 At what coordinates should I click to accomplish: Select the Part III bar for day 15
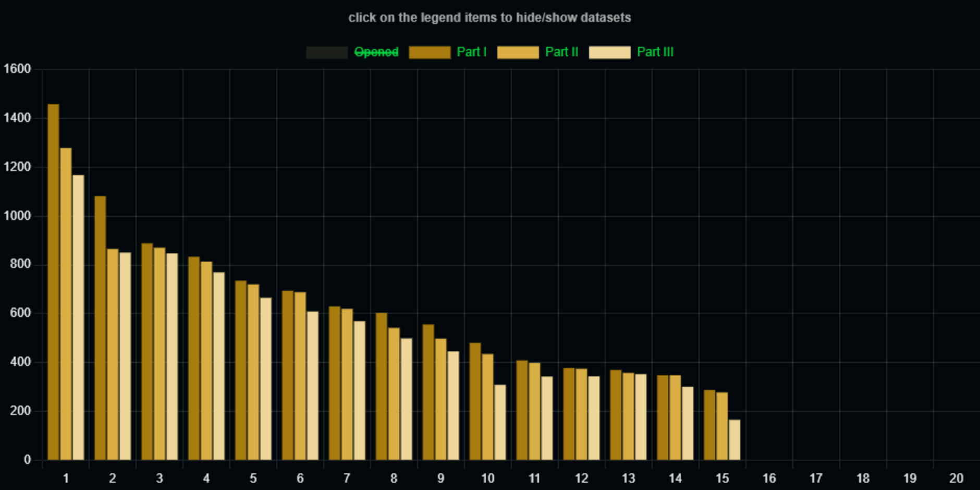click(x=734, y=439)
